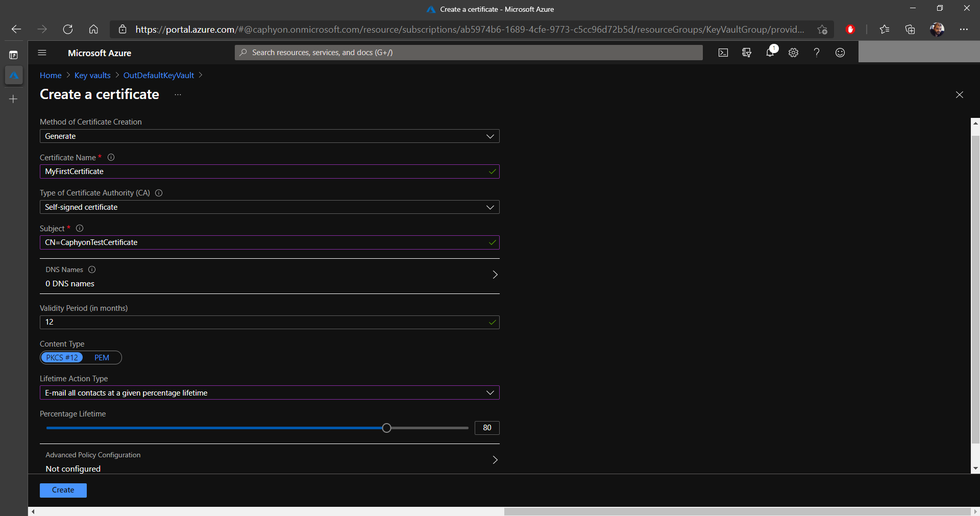Open the Azure portal hamburger menu
Image resolution: width=980 pixels, height=516 pixels.
[x=42, y=53]
